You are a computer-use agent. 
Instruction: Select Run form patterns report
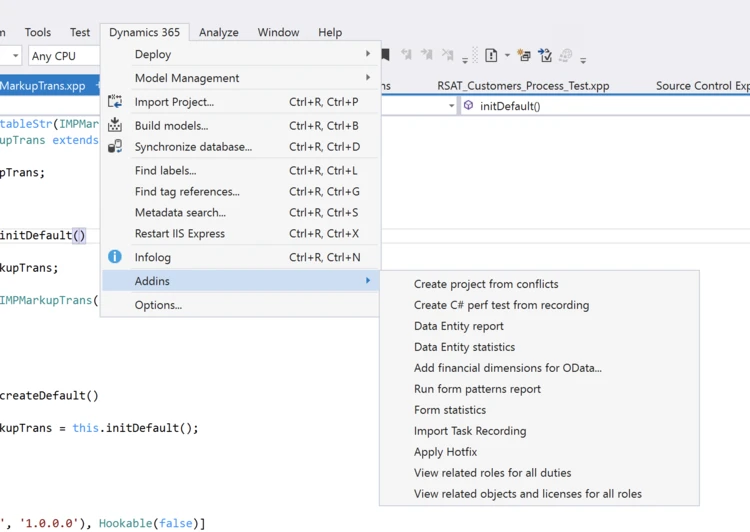(x=477, y=389)
